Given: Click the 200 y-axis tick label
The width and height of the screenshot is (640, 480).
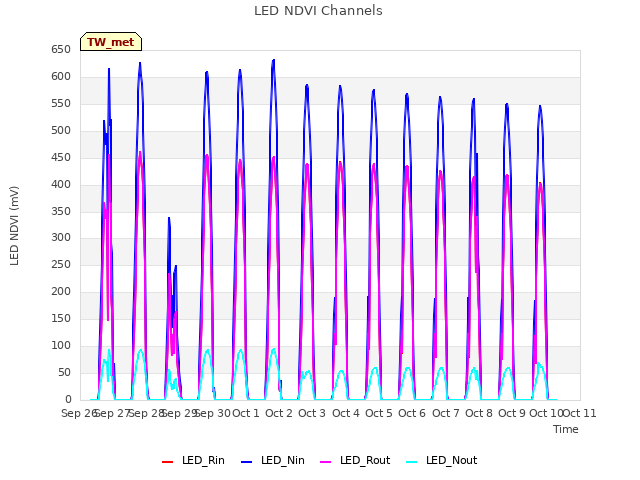Looking at the screenshot, I should click(61, 291).
